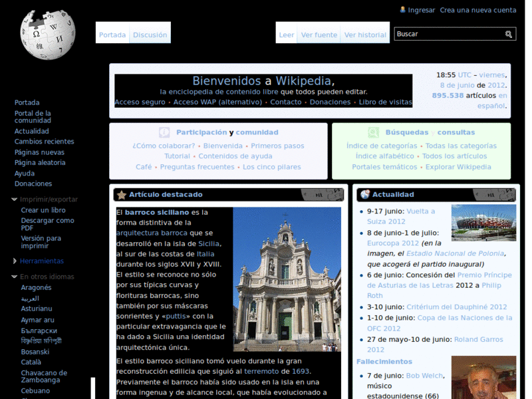
Task: Open the Ver fuente tab
Action: pos(319,35)
